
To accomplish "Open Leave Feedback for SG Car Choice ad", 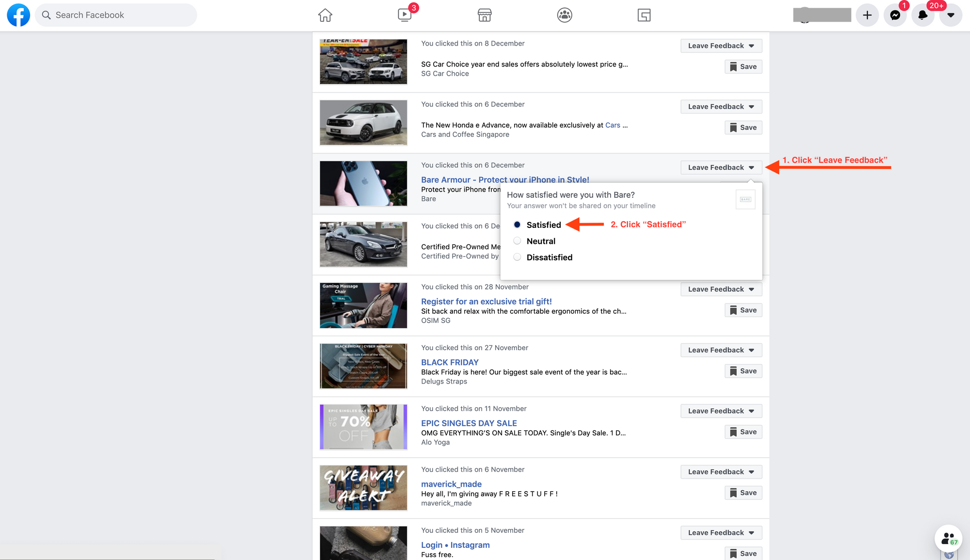I will click(x=721, y=46).
